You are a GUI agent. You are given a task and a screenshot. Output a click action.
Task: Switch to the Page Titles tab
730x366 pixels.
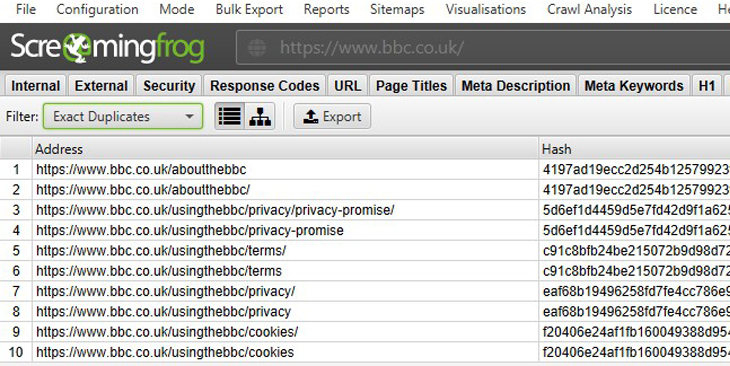click(411, 86)
